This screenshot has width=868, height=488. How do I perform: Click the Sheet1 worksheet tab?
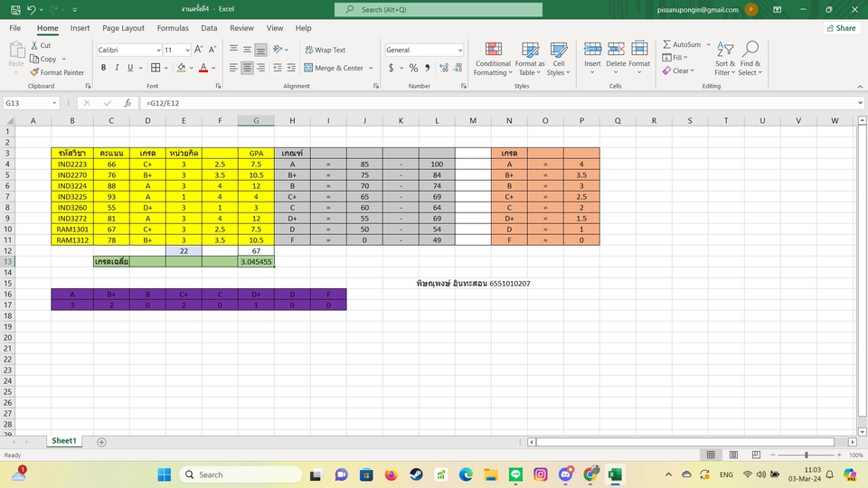(x=64, y=441)
